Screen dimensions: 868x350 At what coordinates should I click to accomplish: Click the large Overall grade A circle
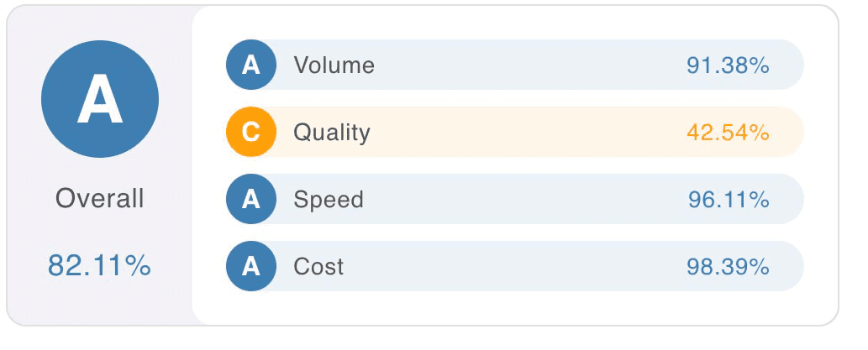[100, 98]
